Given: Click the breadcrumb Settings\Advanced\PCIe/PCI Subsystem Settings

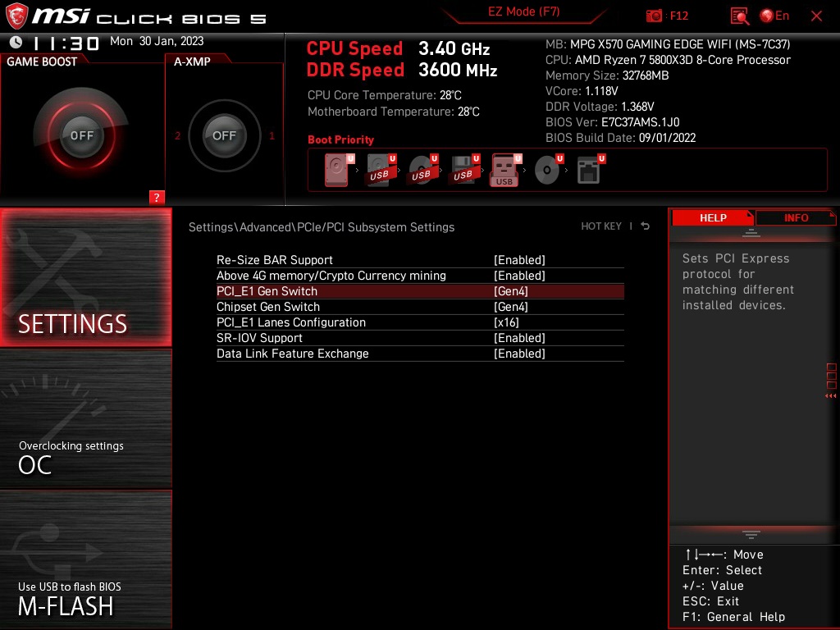Looking at the screenshot, I should [322, 227].
